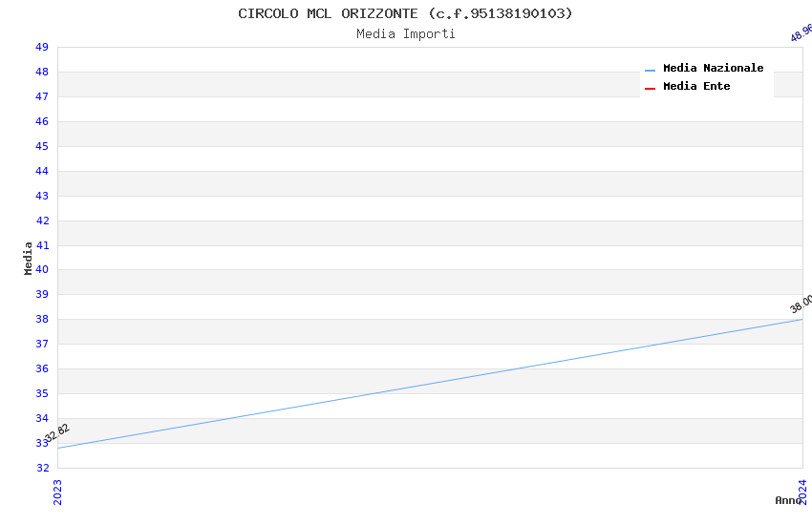Click the y-axis value 46
The width and height of the screenshot is (812, 525).
tap(42, 121)
